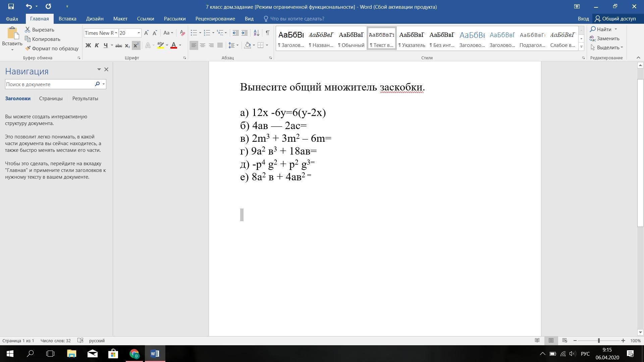
Task: Open the font name dropdown
Action: pyautogui.click(x=116, y=33)
